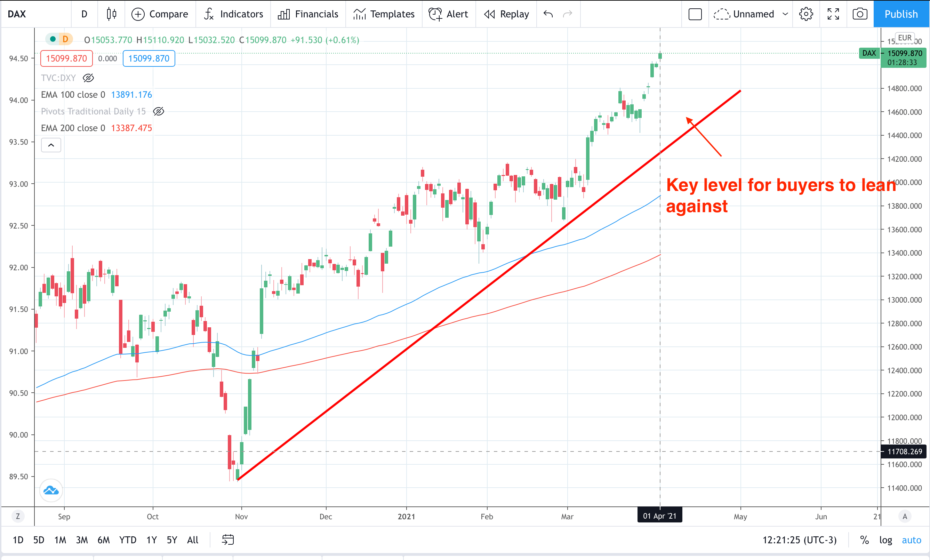Screen dimensions: 930x560
Task: Change the DAX symbol search field
Action: [x=37, y=14]
